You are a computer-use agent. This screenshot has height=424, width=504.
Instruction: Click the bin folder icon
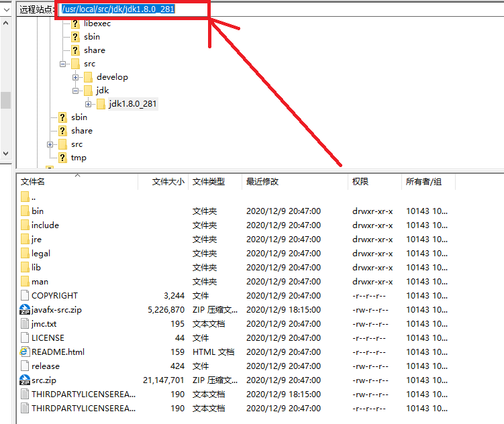pyautogui.click(x=25, y=211)
